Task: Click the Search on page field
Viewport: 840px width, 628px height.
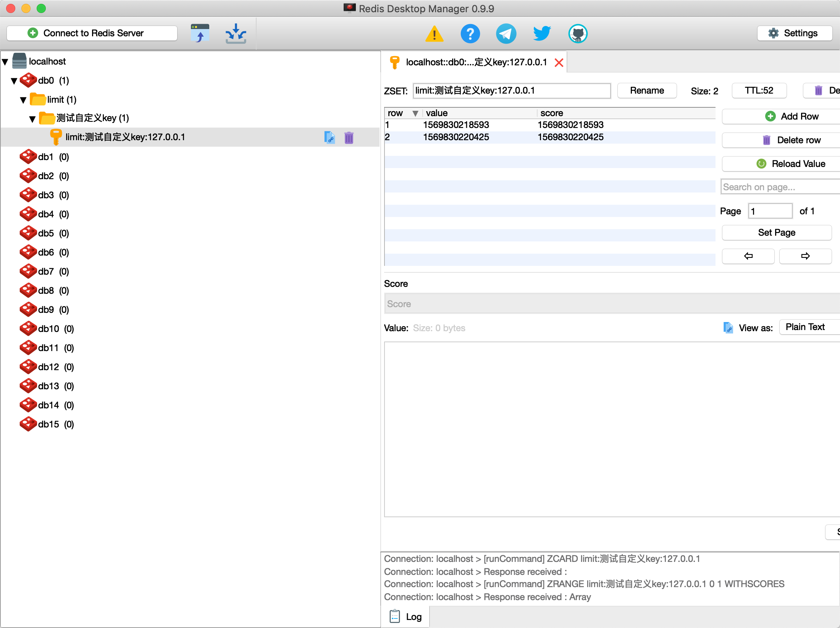Action: coord(781,187)
